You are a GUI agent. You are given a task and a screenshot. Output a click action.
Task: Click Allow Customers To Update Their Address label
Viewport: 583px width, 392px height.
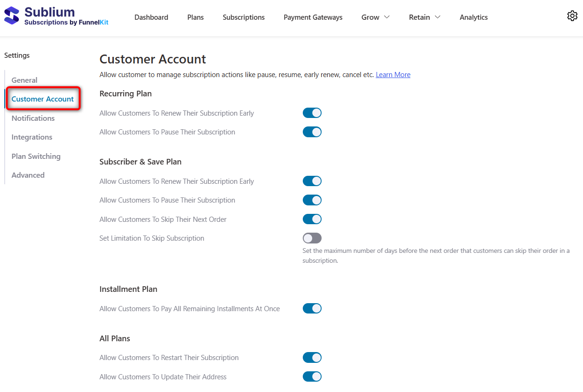click(163, 377)
